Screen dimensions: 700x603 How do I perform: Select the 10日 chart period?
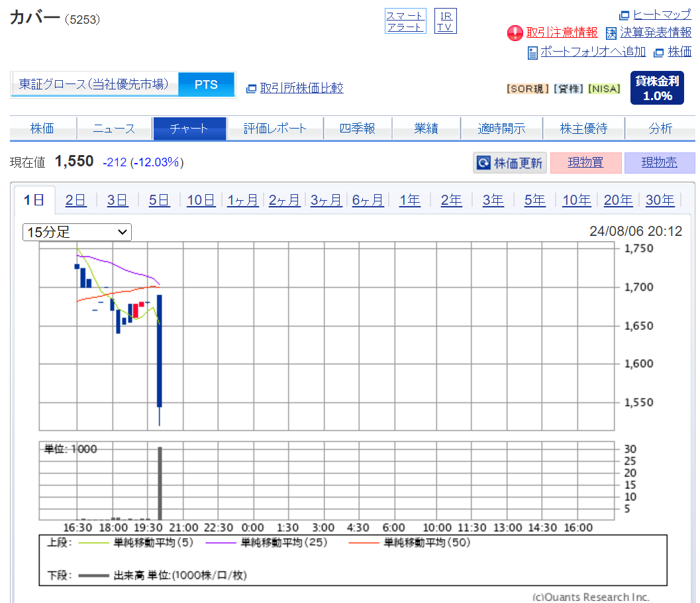(201, 200)
